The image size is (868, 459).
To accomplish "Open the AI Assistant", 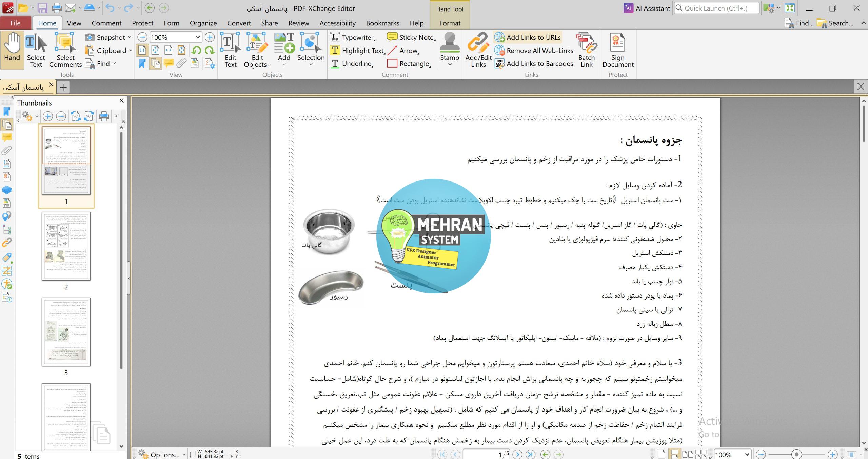I will click(647, 8).
